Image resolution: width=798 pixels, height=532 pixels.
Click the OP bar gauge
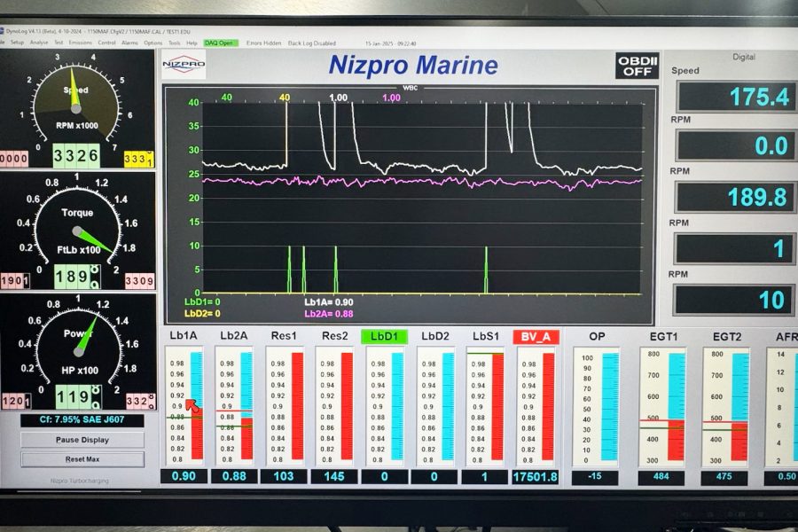click(x=596, y=407)
